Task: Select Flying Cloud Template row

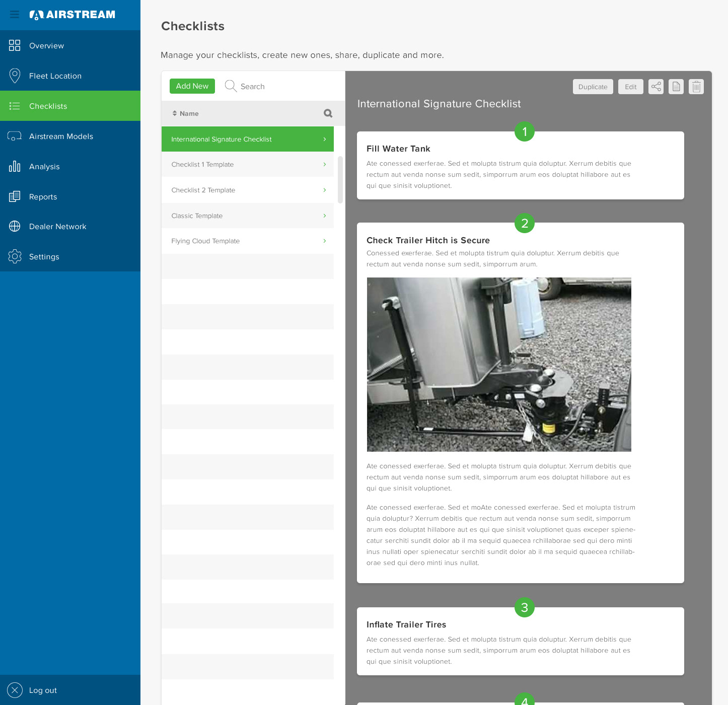Action: [248, 241]
